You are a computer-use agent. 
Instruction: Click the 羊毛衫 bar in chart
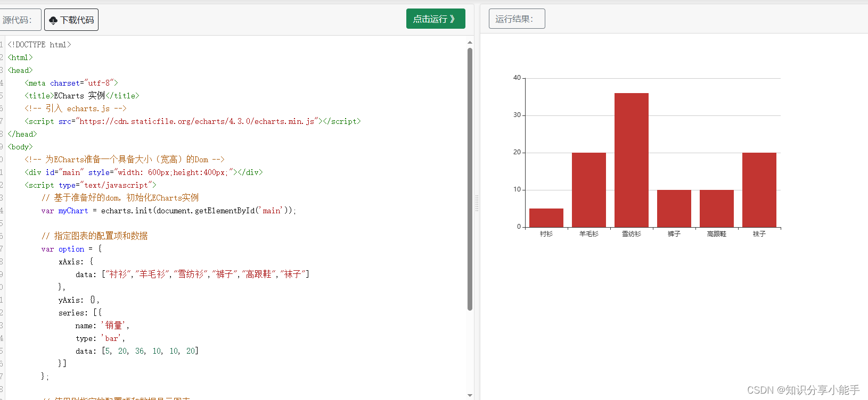point(589,190)
